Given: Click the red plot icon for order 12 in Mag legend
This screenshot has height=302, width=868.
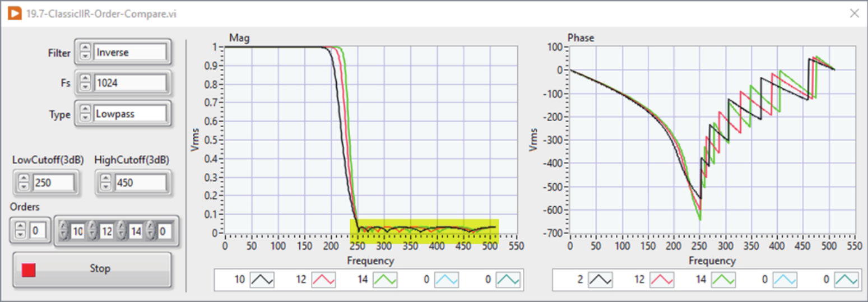Looking at the screenshot, I should [324, 280].
